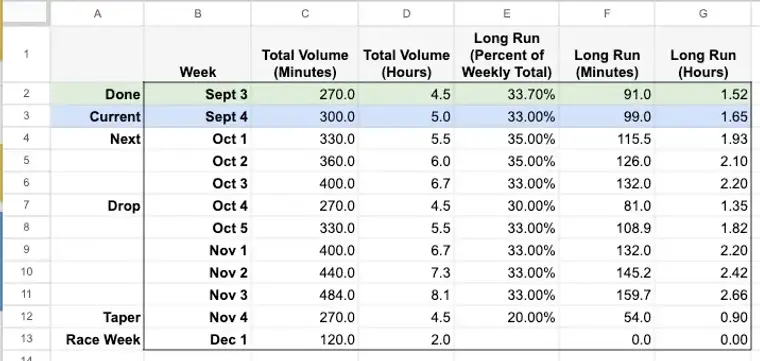760x361 pixels.
Task: Select row 2 header
Action: tap(26, 94)
